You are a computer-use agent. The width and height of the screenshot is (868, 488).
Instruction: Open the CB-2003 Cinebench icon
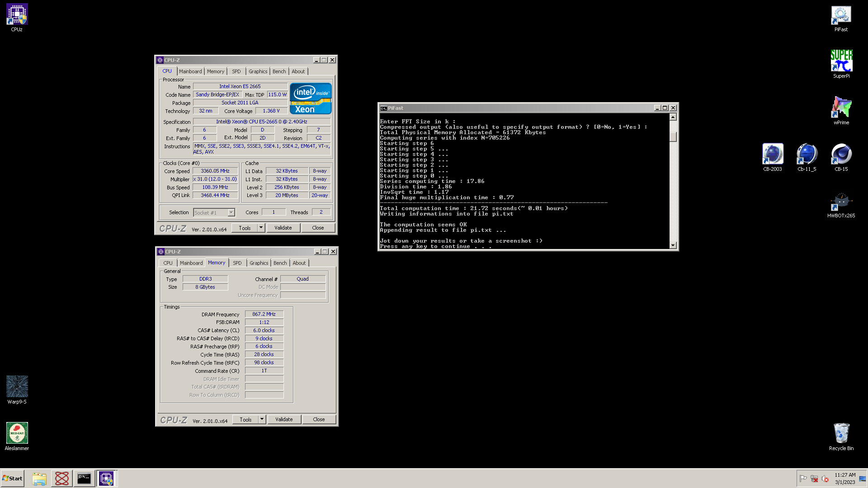772,157
